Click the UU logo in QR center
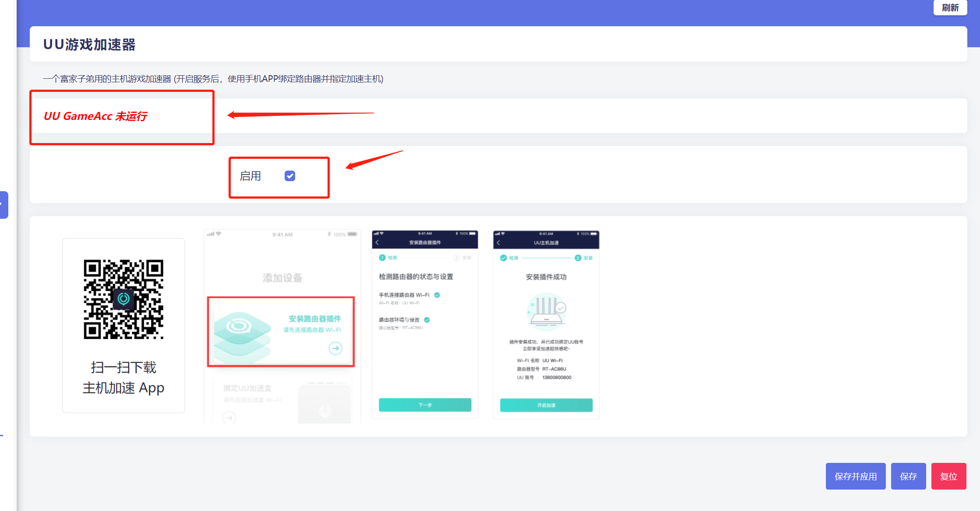The image size is (980, 511). pos(123,299)
